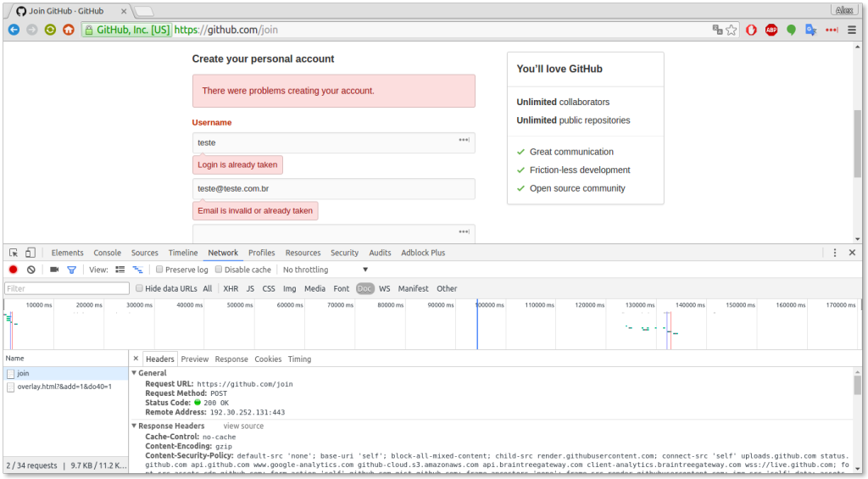The height and width of the screenshot is (479, 868).
Task: Open the No throttling dropdown
Action: pos(325,270)
